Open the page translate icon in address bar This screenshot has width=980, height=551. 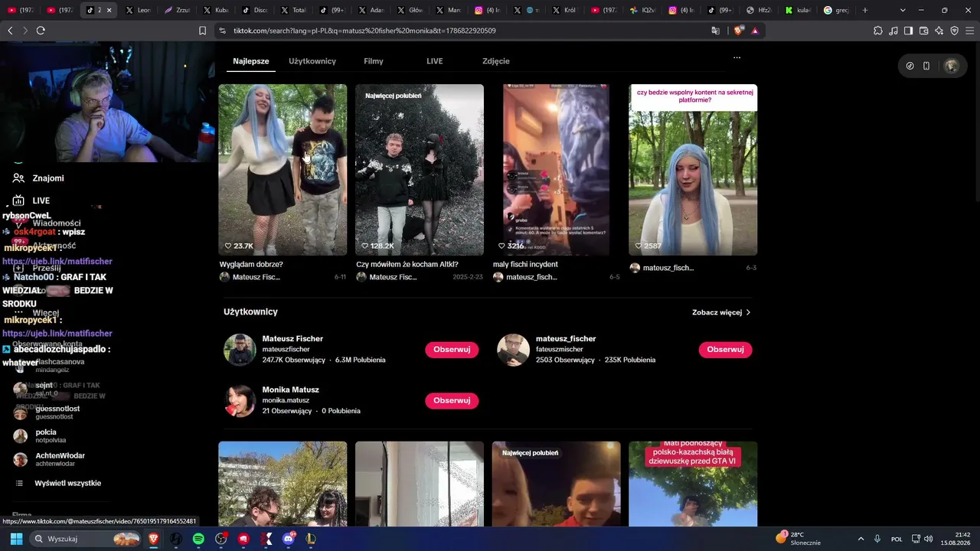[715, 31]
